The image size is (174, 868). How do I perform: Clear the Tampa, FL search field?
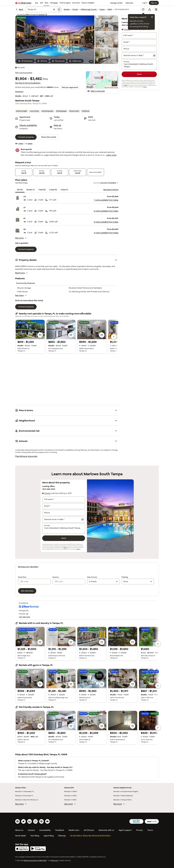[x=54, y=9]
